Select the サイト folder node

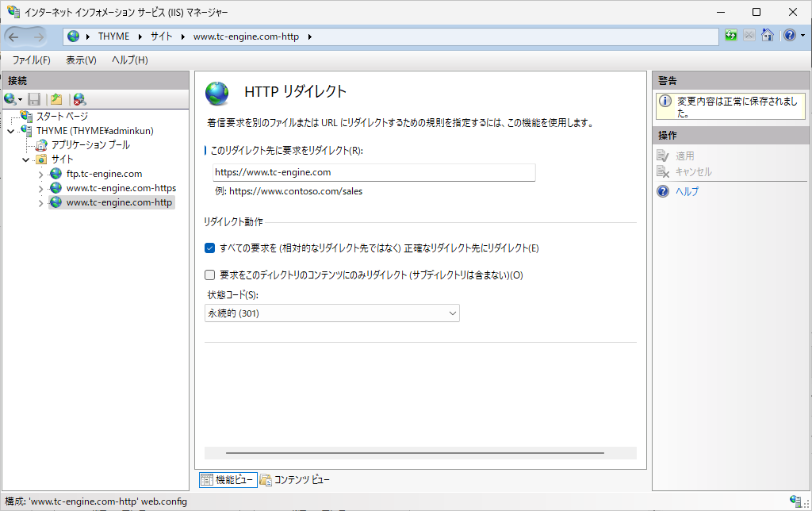pyautogui.click(x=62, y=159)
